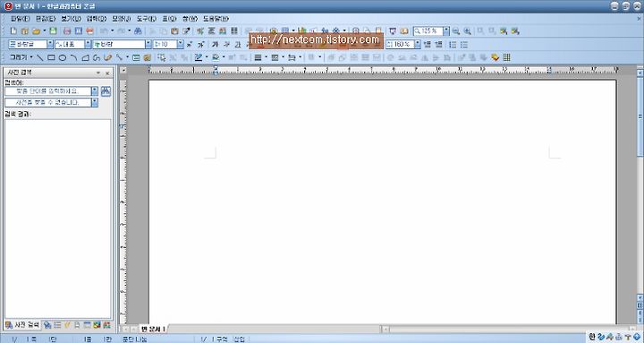This screenshot has height=343, width=644.
Task: Select the ellipse drawing tool
Action: (63, 57)
